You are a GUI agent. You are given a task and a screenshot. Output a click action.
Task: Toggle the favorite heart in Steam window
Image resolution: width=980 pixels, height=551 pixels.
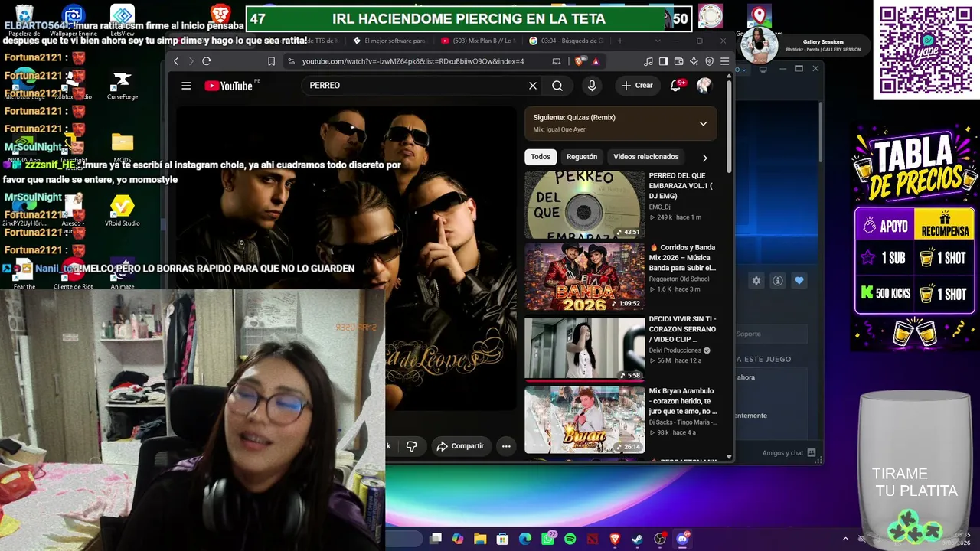tap(799, 281)
